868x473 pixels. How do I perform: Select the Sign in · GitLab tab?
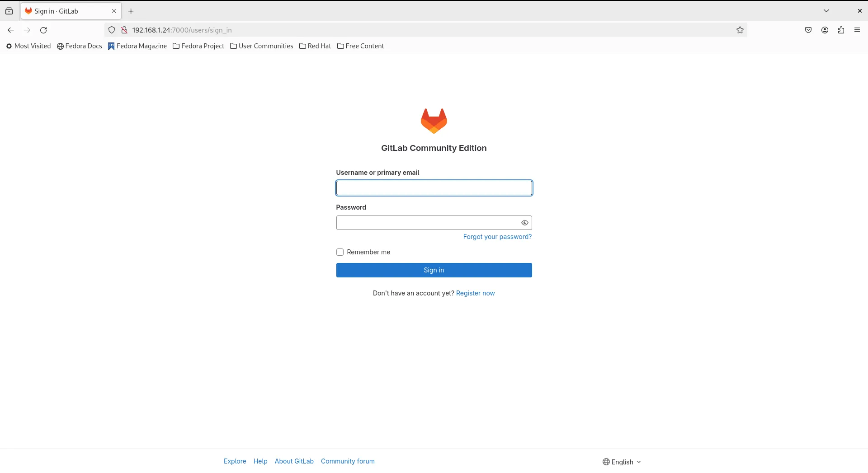[71, 11]
